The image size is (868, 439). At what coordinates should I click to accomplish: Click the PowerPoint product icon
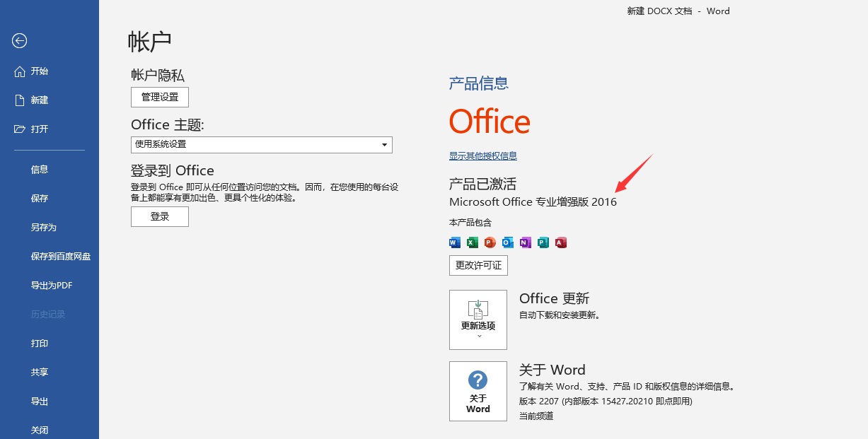490,242
